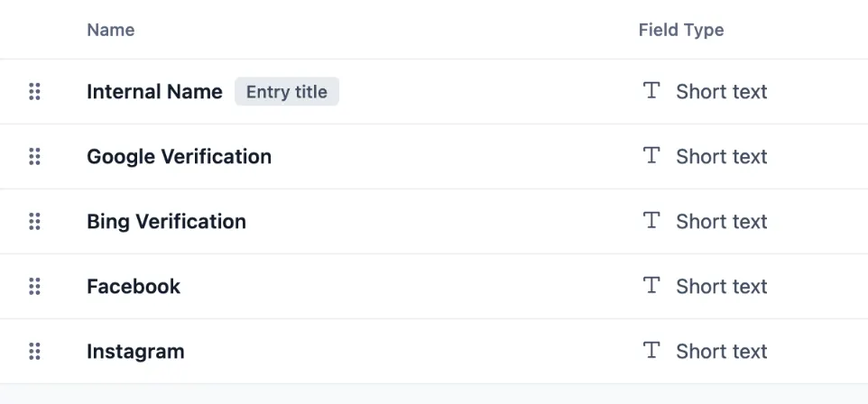This screenshot has height=404, width=868.
Task: Click Short text label in Facebook row
Action: (722, 286)
